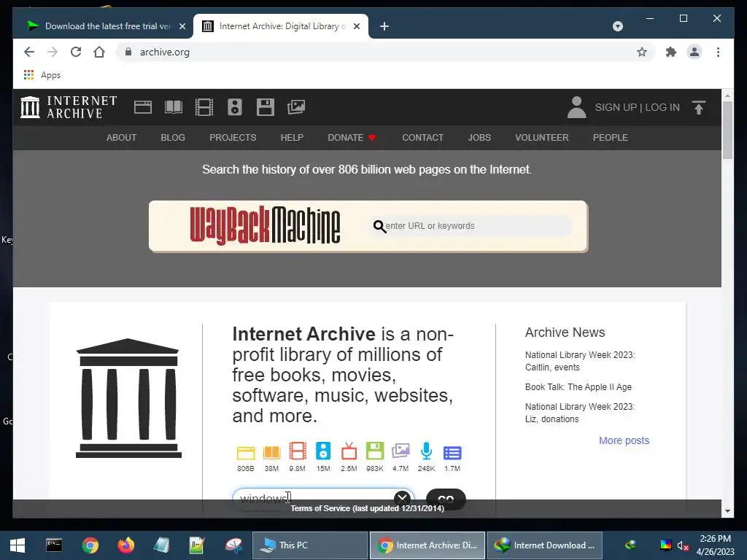Open the 9.8M video collection icon
747x560 pixels.
click(298, 451)
